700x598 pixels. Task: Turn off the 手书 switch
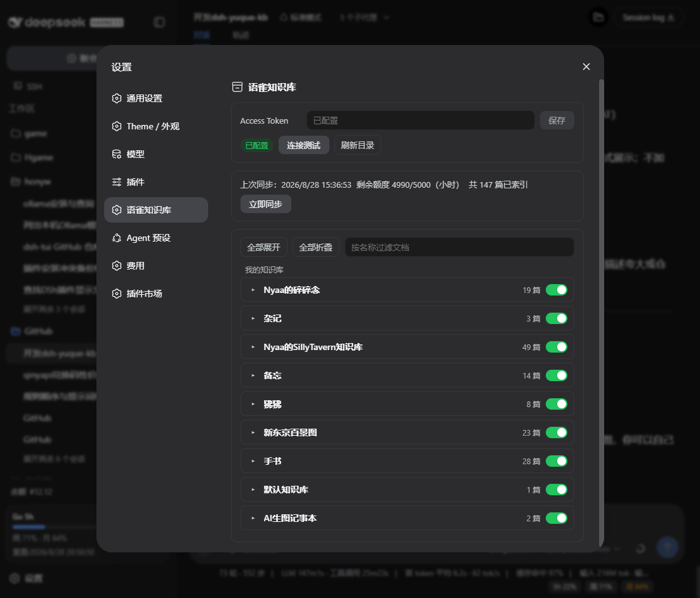[x=556, y=461]
